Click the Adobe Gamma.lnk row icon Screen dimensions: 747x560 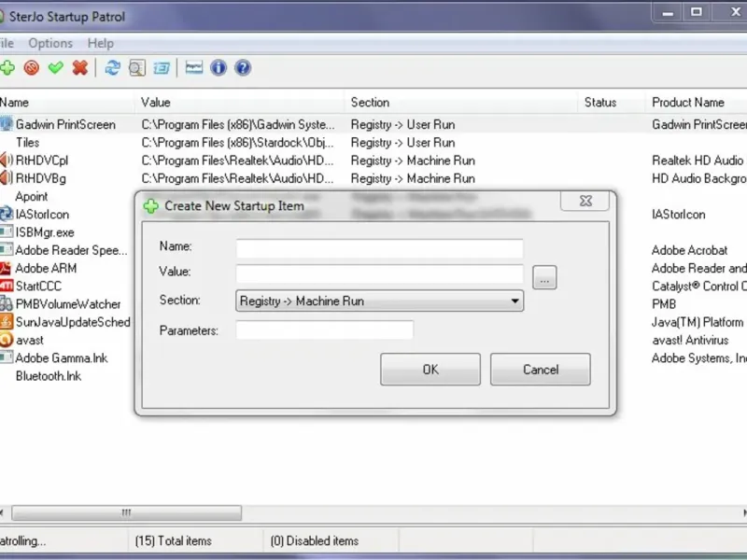7,357
